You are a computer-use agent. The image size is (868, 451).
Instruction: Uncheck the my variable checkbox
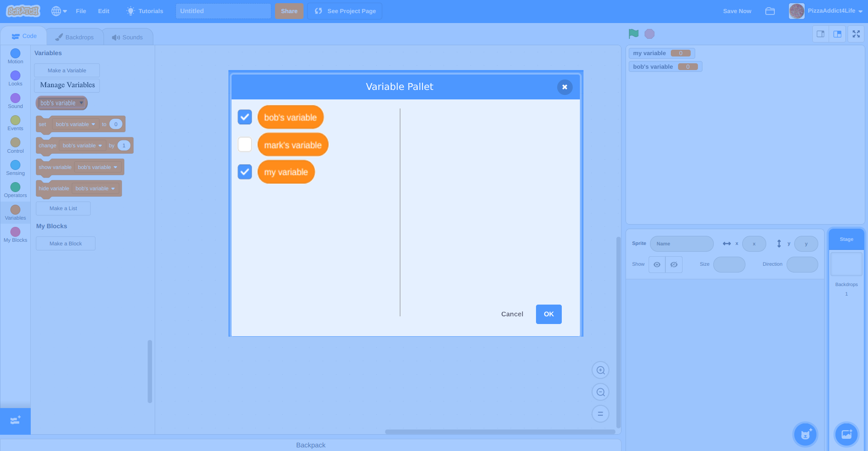tap(245, 172)
